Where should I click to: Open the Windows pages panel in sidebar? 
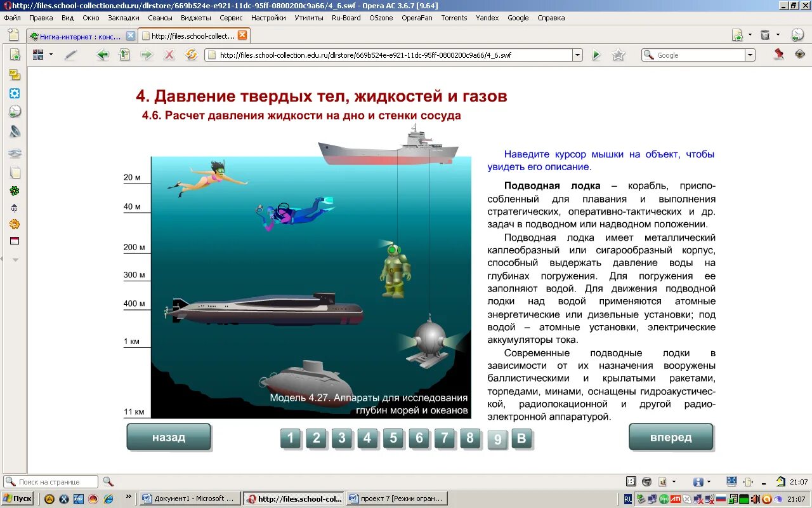15,172
